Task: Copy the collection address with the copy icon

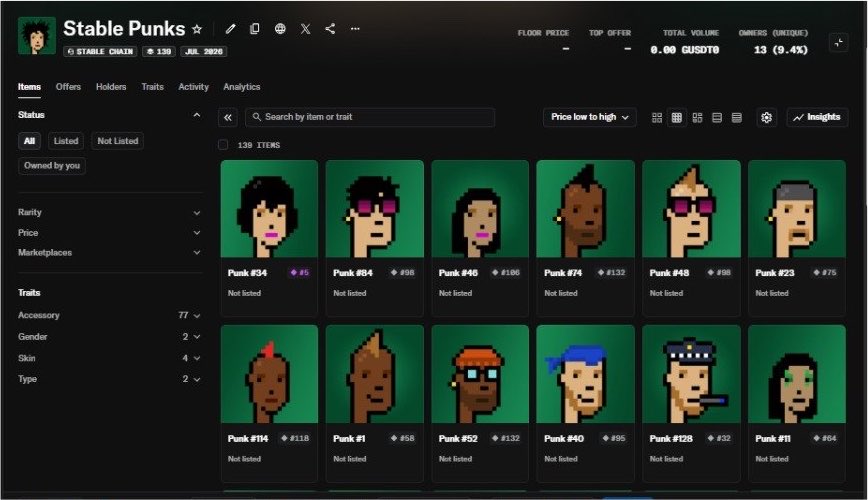Action: tap(255, 29)
